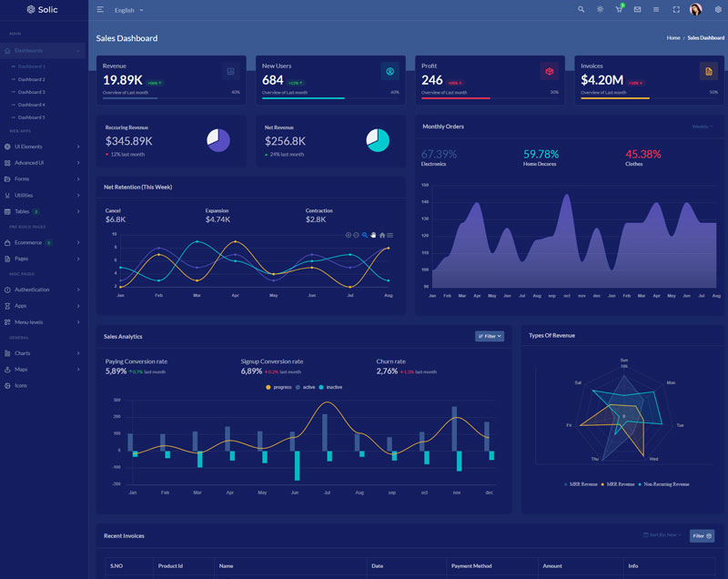This screenshot has height=579, width=728.
Task: Open the Weekly dropdown in Monthly Orders
Action: pyautogui.click(x=703, y=127)
